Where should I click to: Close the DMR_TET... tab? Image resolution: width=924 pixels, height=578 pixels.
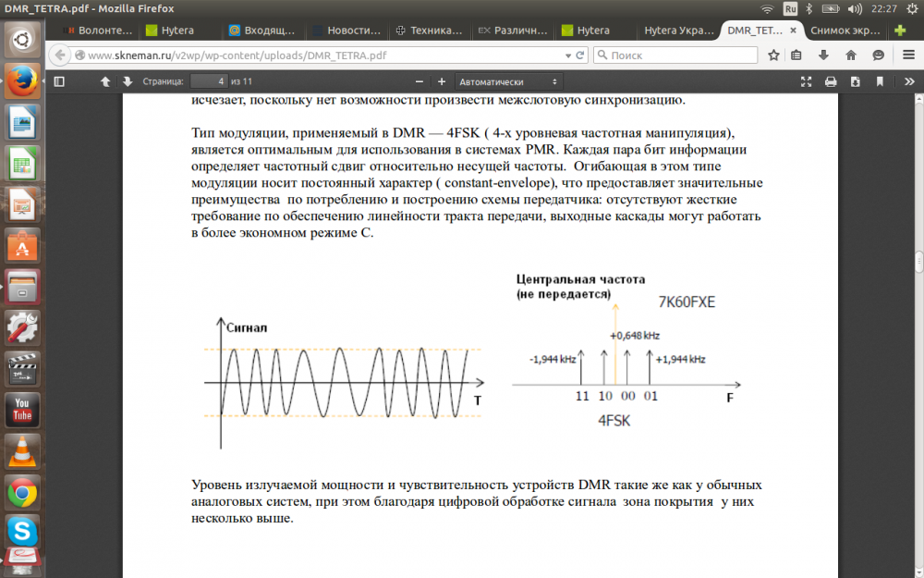tap(793, 31)
